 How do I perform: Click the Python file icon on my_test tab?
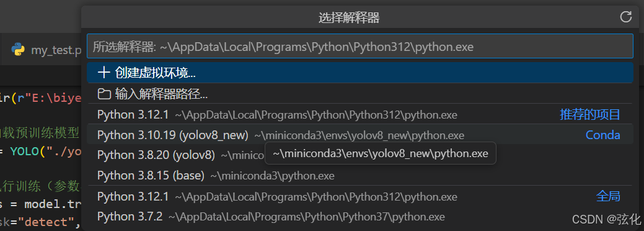pos(17,50)
